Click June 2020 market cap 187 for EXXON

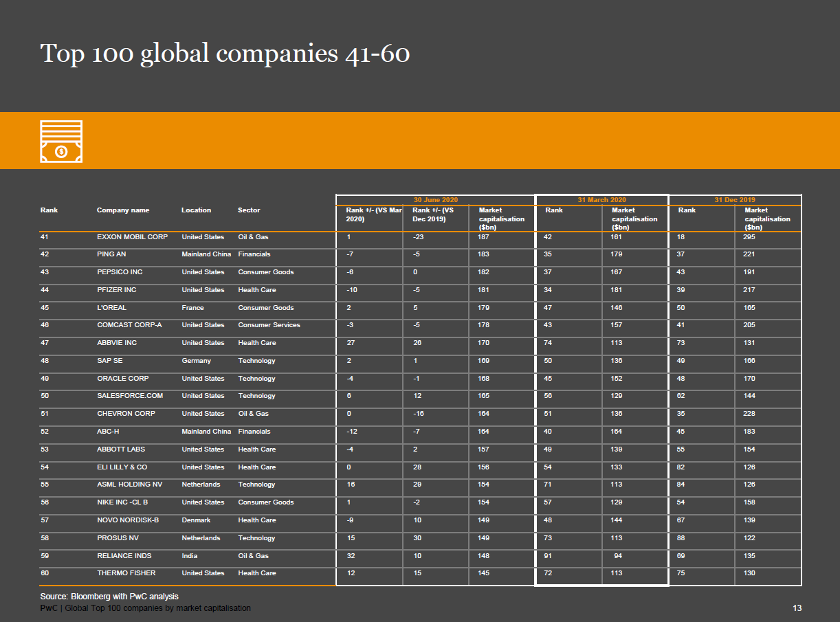tap(485, 237)
